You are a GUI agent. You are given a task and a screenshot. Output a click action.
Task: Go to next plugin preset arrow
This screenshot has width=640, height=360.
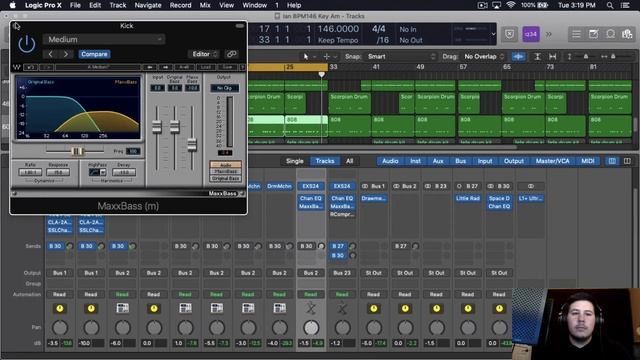(66, 54)
